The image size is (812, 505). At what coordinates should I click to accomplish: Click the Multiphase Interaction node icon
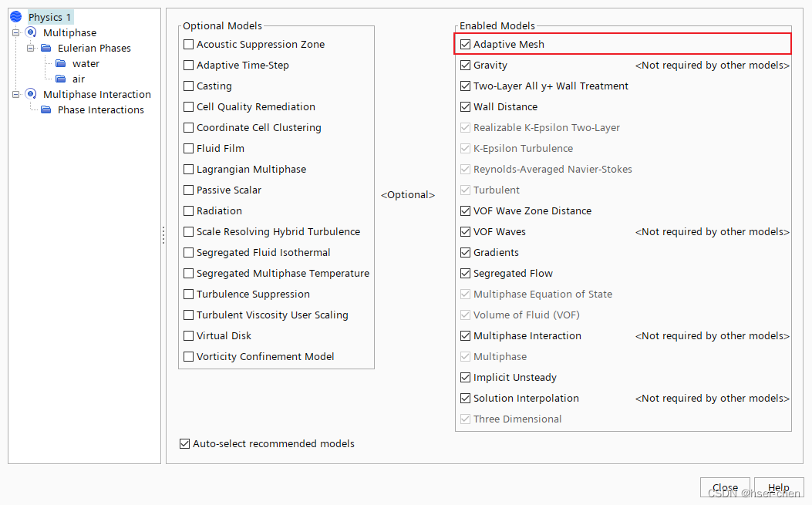pyautogui.click(x=31, y=94)
